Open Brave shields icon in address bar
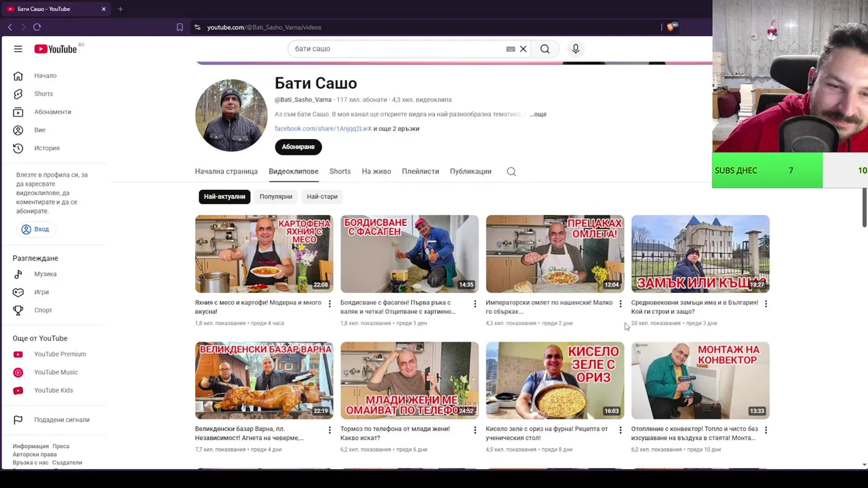The width and height of the screenshot is (868, 488). pos(671,27)
